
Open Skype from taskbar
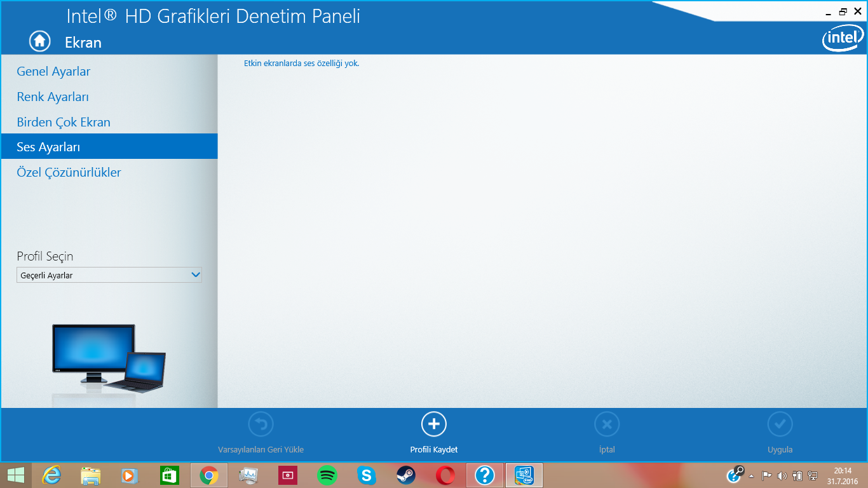366,475
